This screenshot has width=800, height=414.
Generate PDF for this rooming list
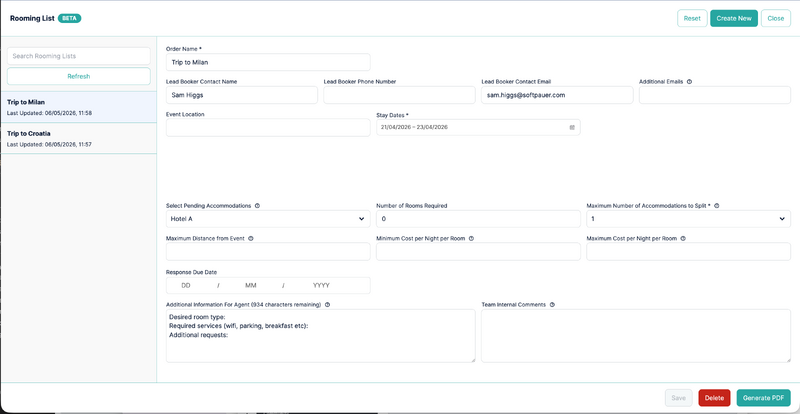pyautogui.click(x=763, y=398)
